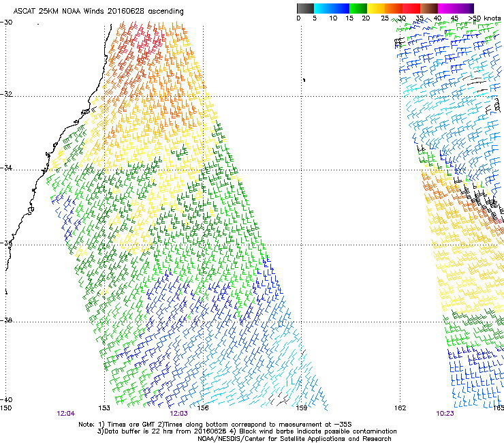Image resolution: width=504 pixels, height=443 pixels.
Task: Click the latitude label '-38'
Action: (x=6, y=320)
